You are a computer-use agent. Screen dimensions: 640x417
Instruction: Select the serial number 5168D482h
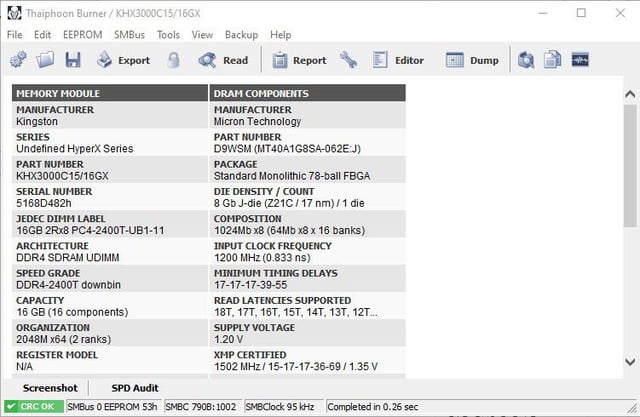click(x=44, y=203)
